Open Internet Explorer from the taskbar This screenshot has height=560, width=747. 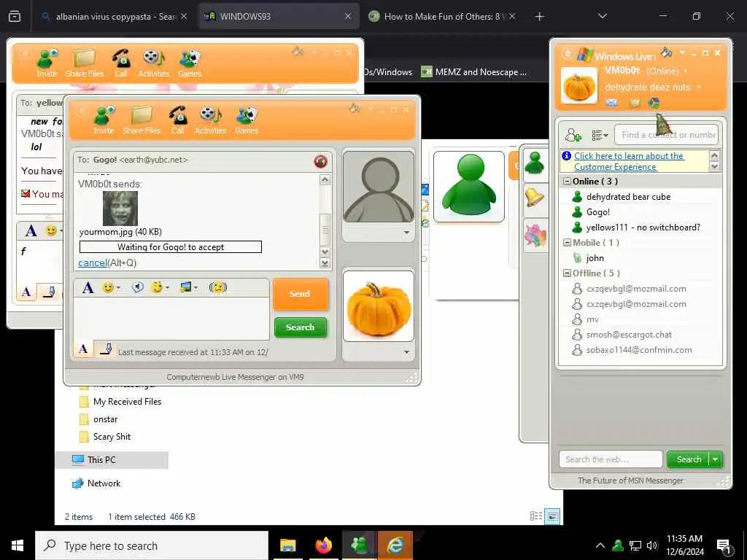pyautogui.click(x=395, y=545)
